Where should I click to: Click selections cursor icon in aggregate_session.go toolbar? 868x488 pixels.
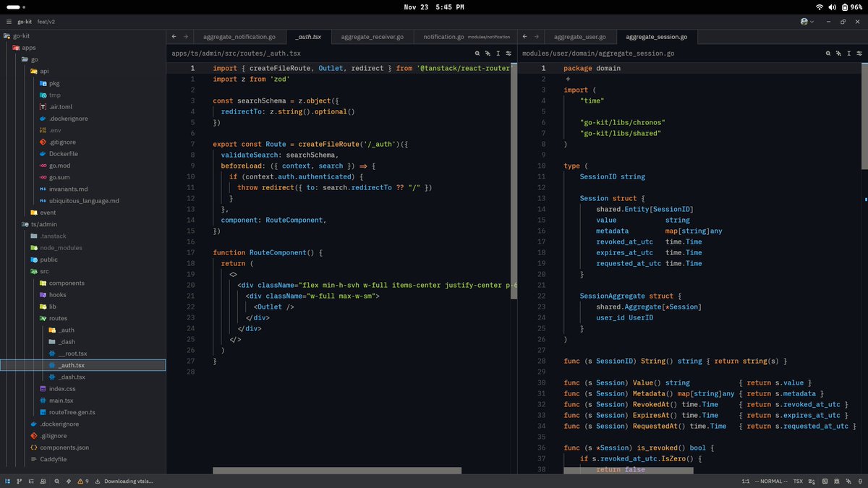[849, 53]
